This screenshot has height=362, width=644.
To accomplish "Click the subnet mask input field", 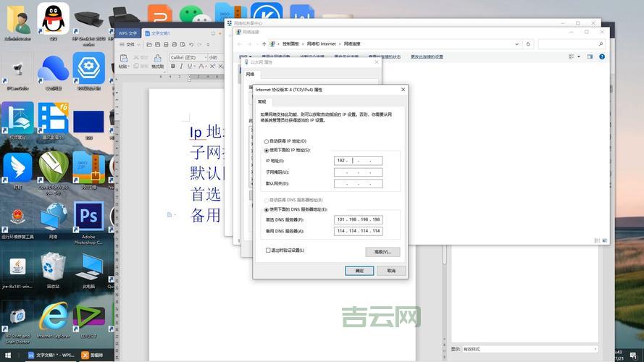I will [x=358, y=172].
